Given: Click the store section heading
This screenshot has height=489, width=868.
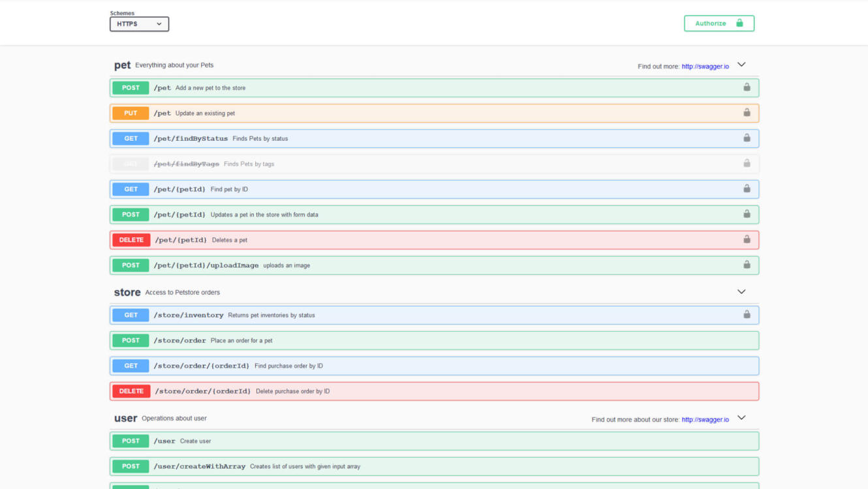Looking at the screenshot, I should (x=127, y=292).
